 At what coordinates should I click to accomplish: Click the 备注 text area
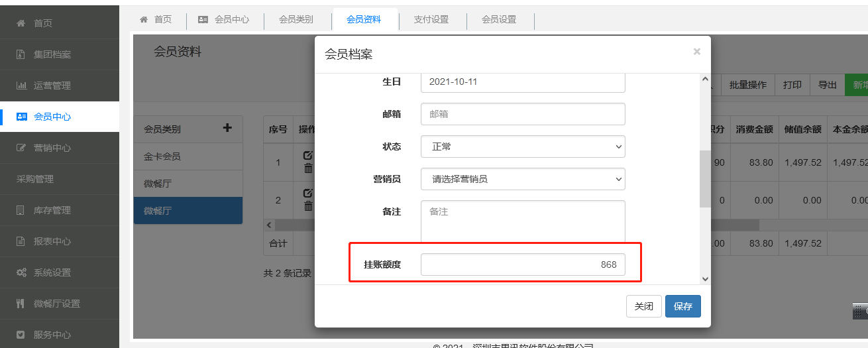pyautogui.click(x=523, y=221)
